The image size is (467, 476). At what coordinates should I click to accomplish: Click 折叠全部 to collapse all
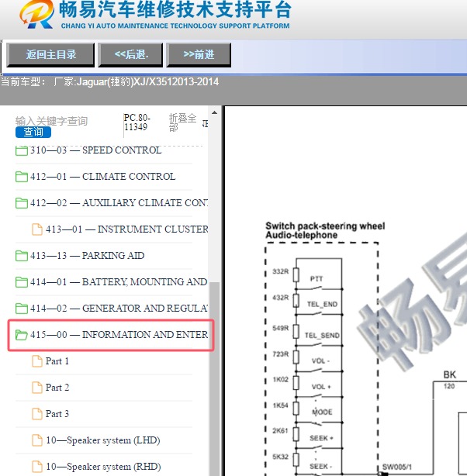182,122
